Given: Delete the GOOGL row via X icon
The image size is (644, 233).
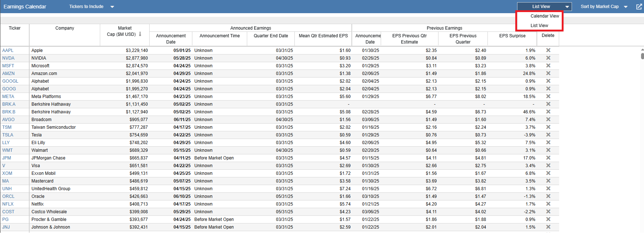Looking at the screenshot, I should click(x=548, y=81).
